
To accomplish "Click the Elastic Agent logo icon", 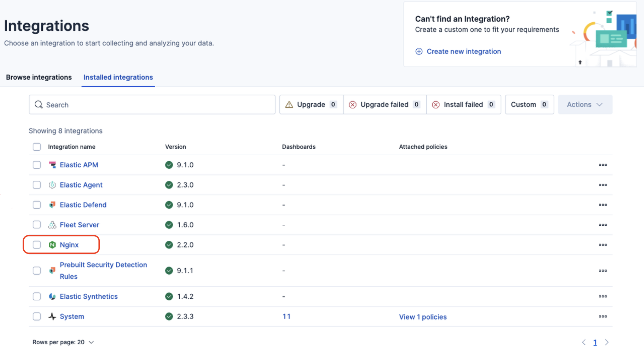I will [52, 185].
